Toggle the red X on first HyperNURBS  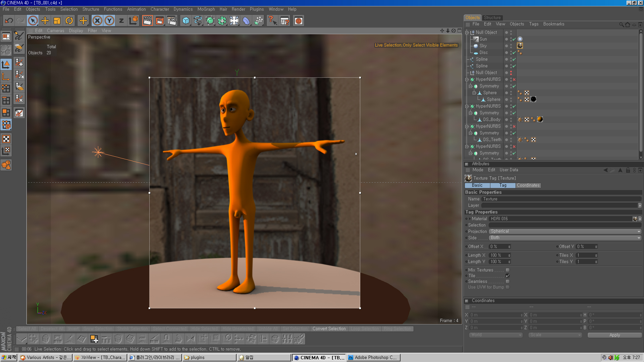pyautogui.click(x=514, y=79)
